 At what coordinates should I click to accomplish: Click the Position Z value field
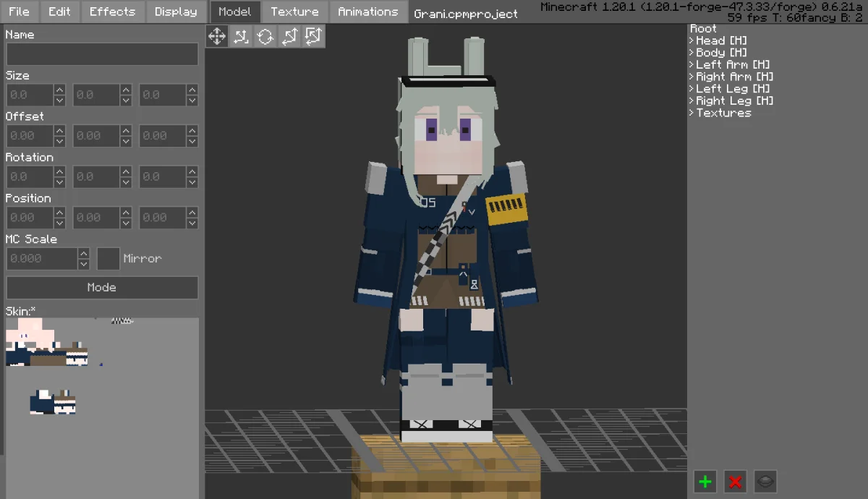point(163,217)
